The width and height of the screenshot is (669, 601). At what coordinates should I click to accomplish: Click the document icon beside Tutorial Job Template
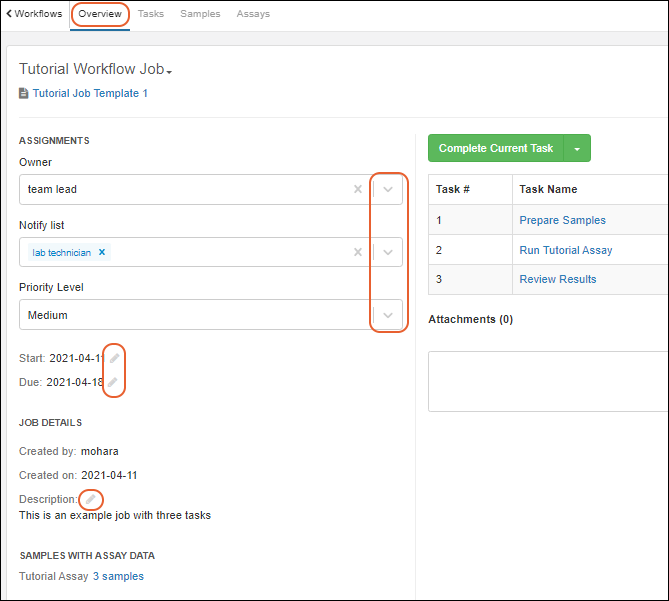pos(24,93)
